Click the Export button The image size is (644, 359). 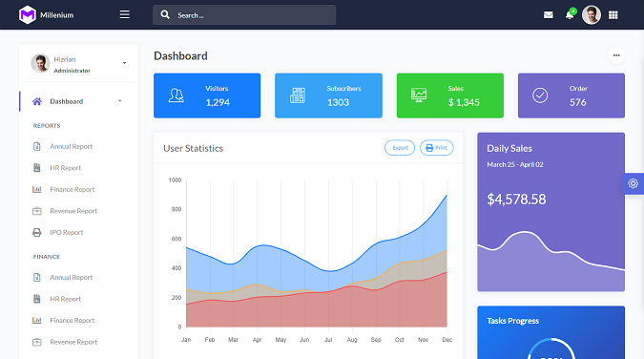coord(400,148)
